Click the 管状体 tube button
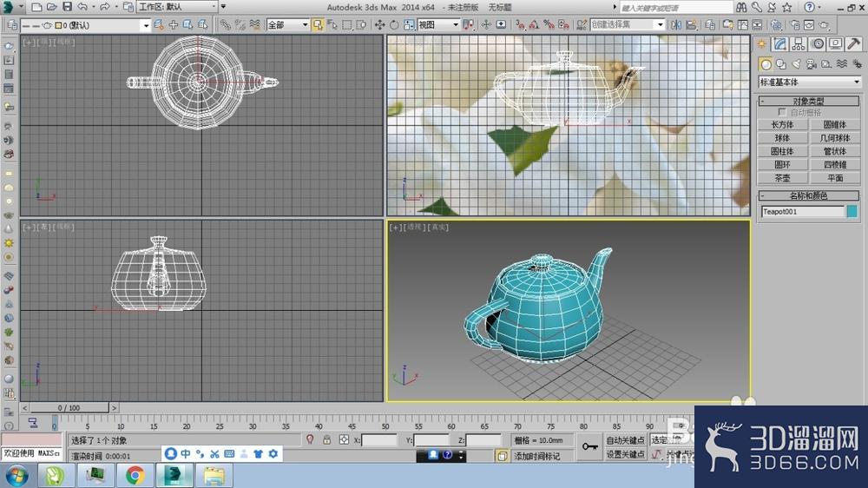 click(x=835, y=151)
